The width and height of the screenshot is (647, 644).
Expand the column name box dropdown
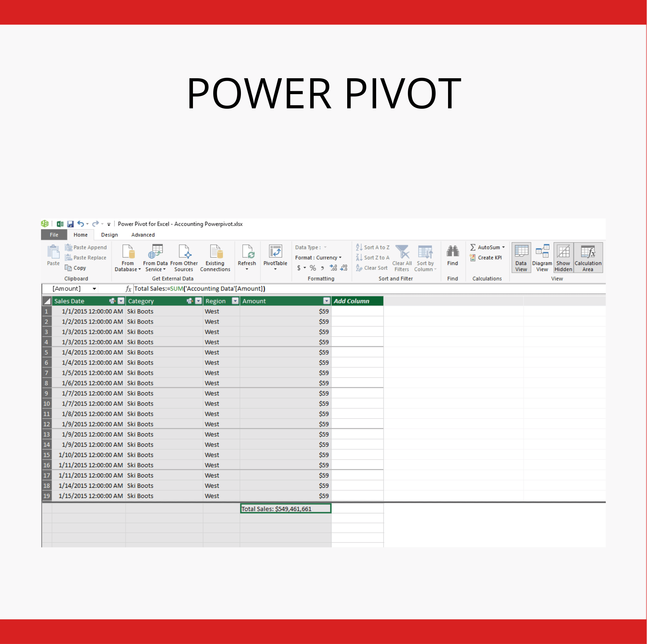[94, 289]
